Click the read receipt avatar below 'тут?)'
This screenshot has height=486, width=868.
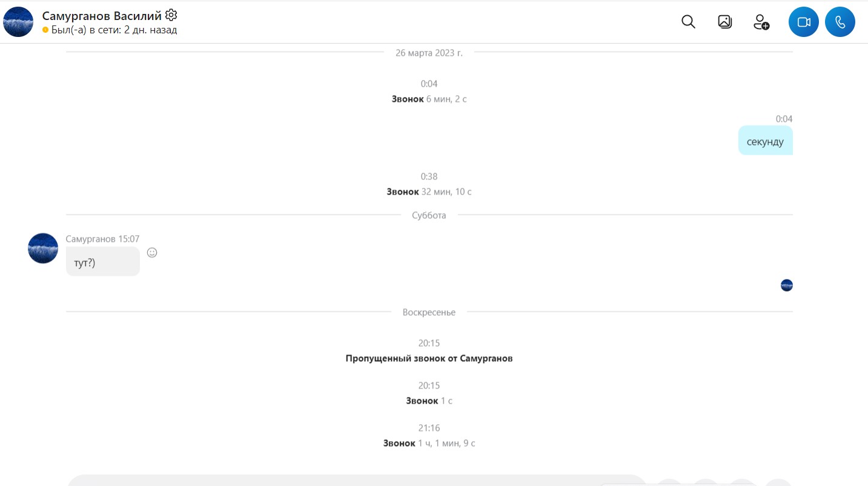coord(786,285)
